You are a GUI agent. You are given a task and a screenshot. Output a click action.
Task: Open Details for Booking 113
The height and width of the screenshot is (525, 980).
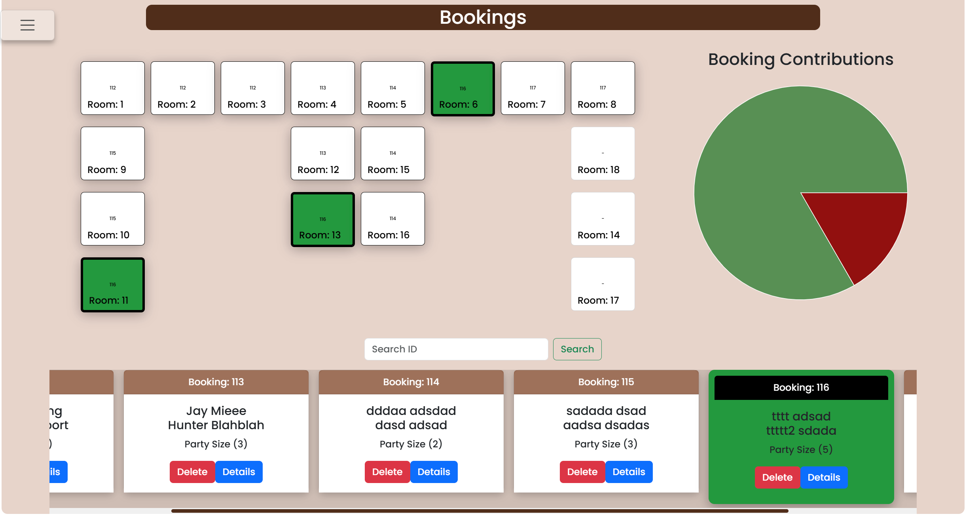(x=239, y=472)
